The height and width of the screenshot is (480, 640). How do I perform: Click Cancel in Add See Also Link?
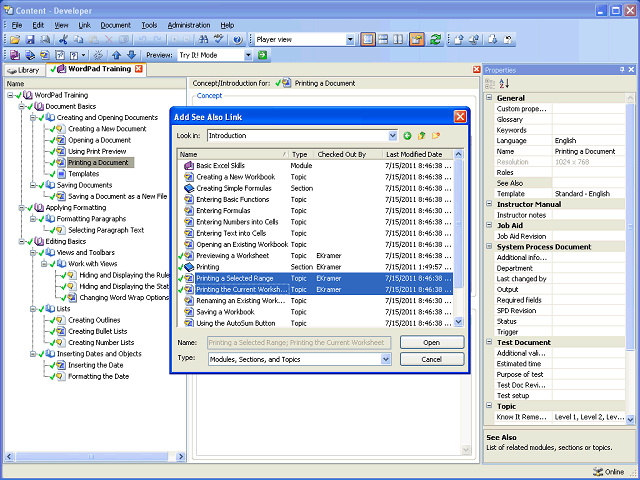pos(432,359)
